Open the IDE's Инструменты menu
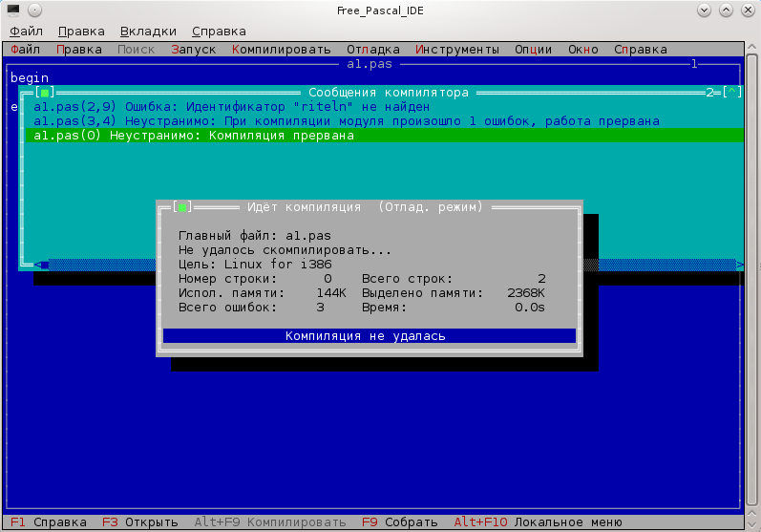 click(457, 50)
